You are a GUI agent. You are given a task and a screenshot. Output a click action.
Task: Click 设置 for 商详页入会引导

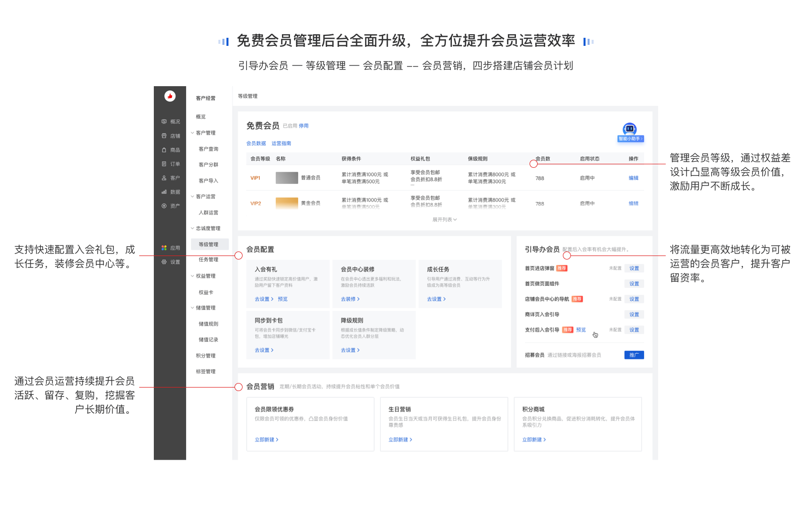pos(634,314)
